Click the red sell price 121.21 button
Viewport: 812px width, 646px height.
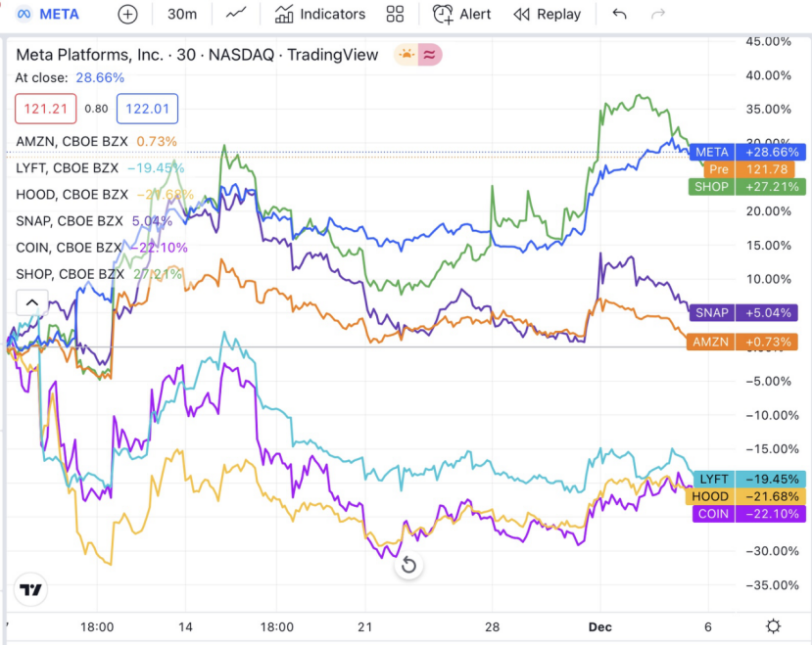46,109
